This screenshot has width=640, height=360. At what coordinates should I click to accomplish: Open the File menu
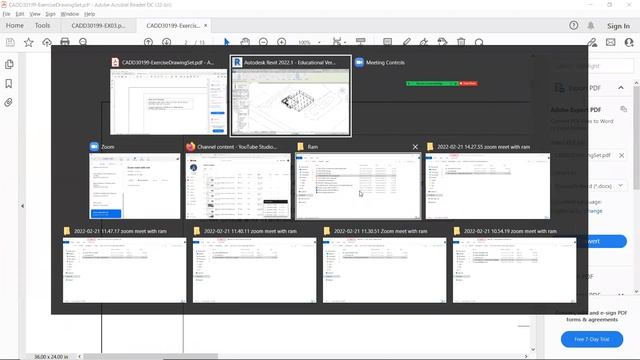pos(7,14)
